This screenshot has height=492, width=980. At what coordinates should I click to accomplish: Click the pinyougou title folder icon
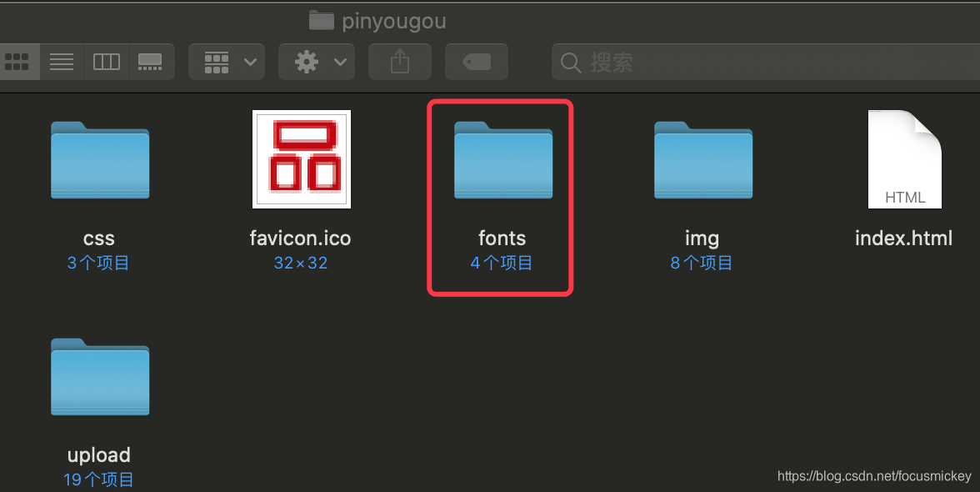[x=322, y=20]
